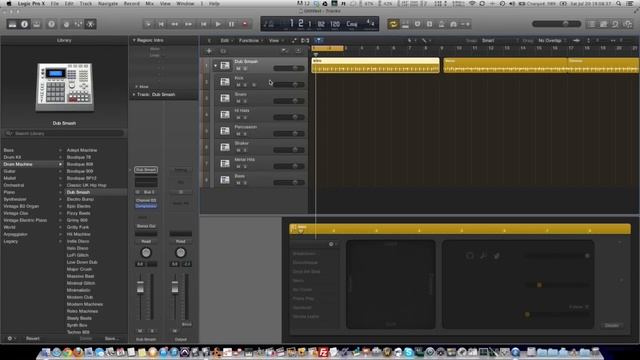640x360 pixels.
Task: Open the Track menu in menu bar
Action: [x=86, y=3]
